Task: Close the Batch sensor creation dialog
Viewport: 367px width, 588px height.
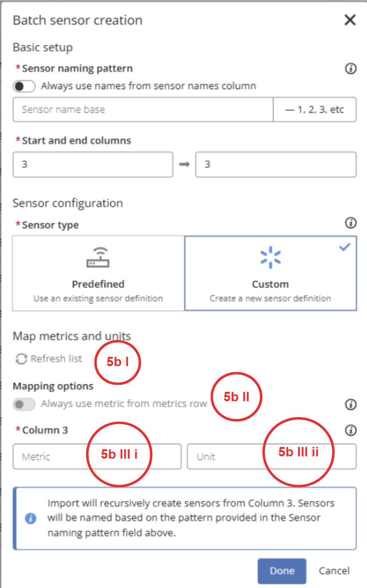Action: (350, 20)
